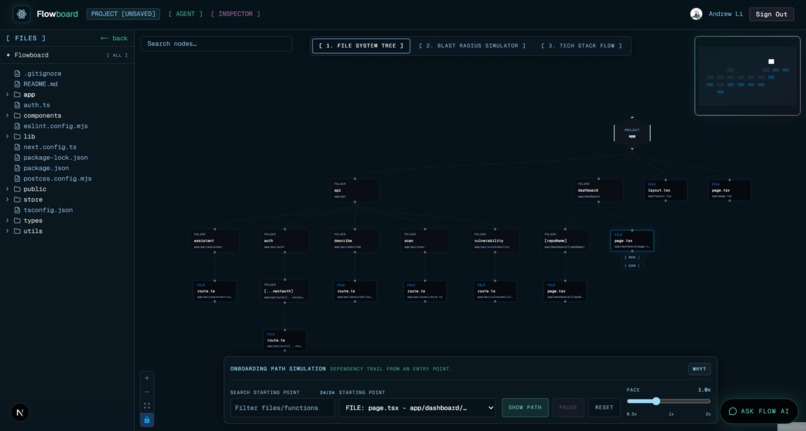Image resolution: width=806 pixels, height=431 pixels.
Task: Select Flowboard root in Files panel
Action: point(31,55)
